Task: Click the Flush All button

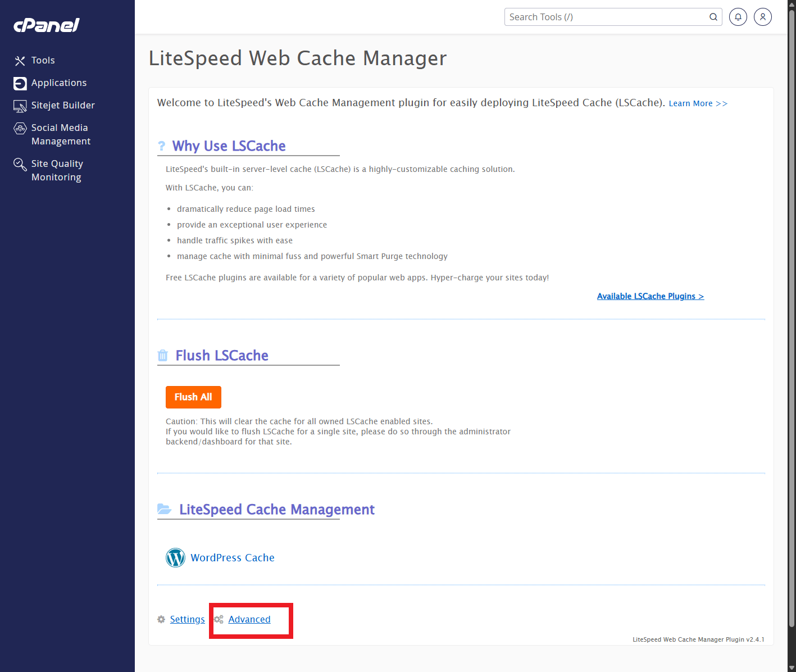Action: [193, 397]
